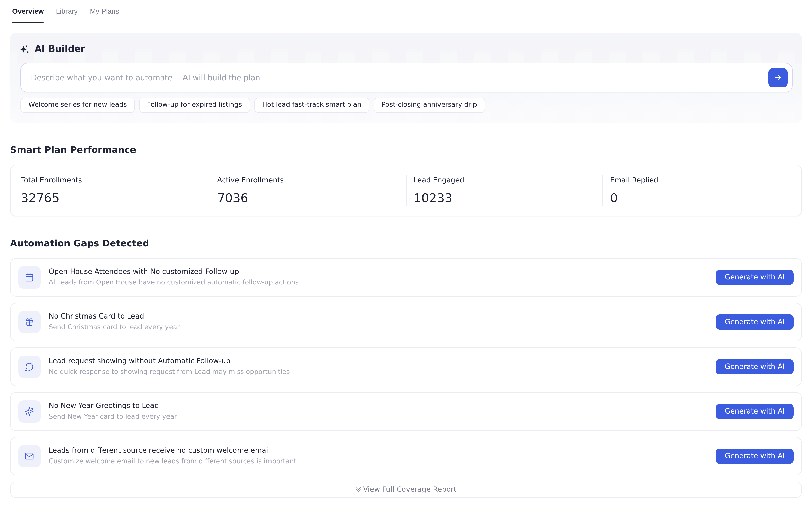The height and width of the screenshot is (508, 812).
Task: Click 'Send Christmas card to lead every year' description
Action: click(114, 327)
